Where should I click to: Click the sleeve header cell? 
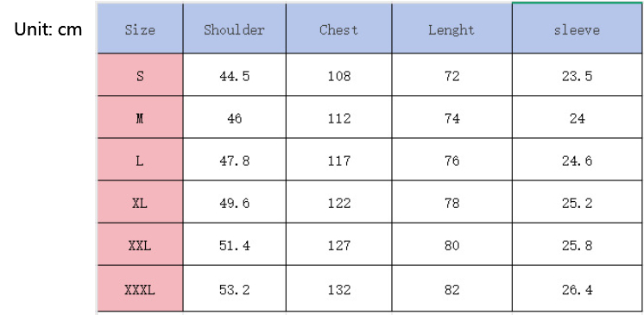point(577,28)
